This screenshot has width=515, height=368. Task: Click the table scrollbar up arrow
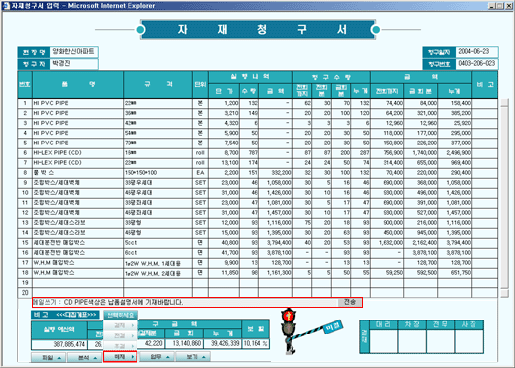504,102
